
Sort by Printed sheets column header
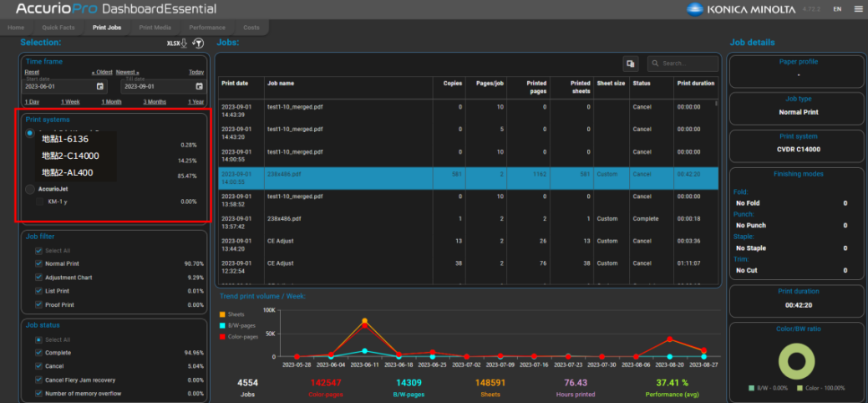(x=571, y=87)
